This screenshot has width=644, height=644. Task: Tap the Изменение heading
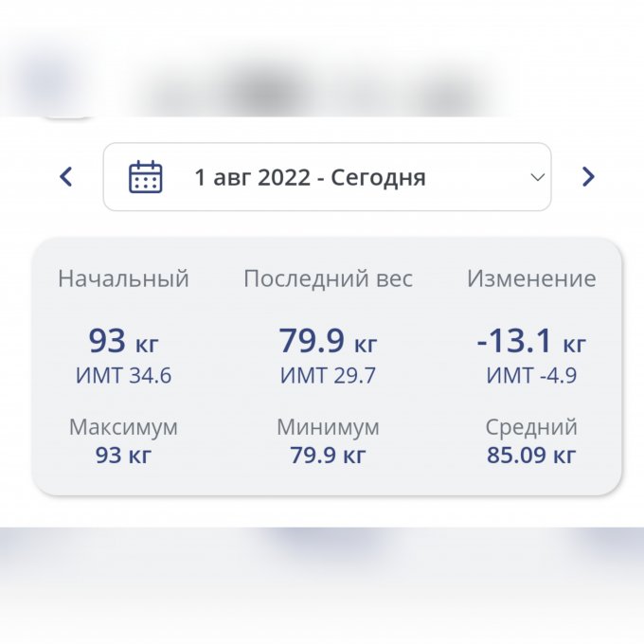point(531,278)
